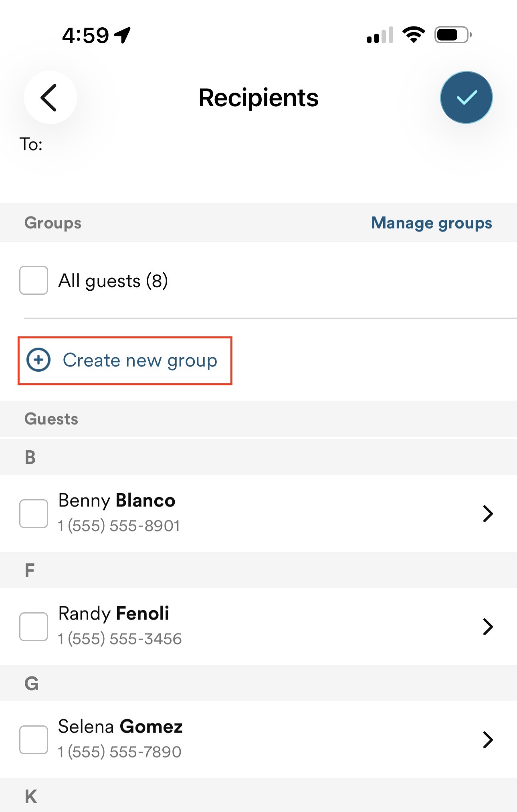This screenshot has width=517, height=812.
Task: Tap the Wi-Fi status icon
Action: coord(414,35)
